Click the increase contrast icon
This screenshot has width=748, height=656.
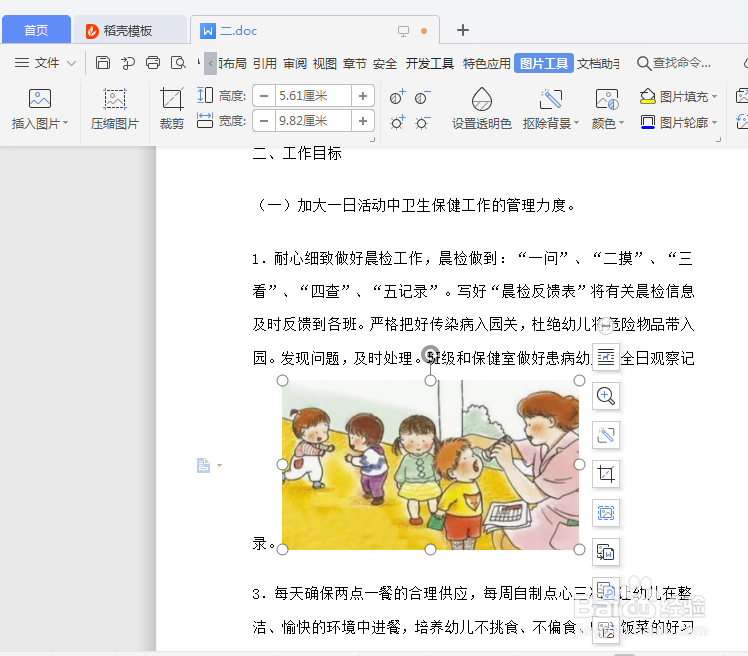(397, 97)
